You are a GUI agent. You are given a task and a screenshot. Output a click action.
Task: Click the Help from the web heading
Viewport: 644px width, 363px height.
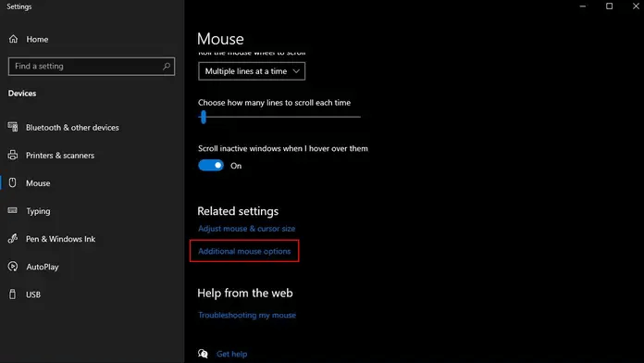coord(245,294)
